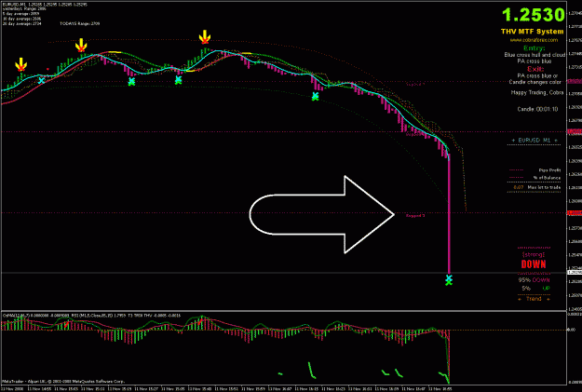Image resolution: width=582 pixels, height=392 pixels.
Task: Click the TODAYS Range value text
Action: pos(79,23)
